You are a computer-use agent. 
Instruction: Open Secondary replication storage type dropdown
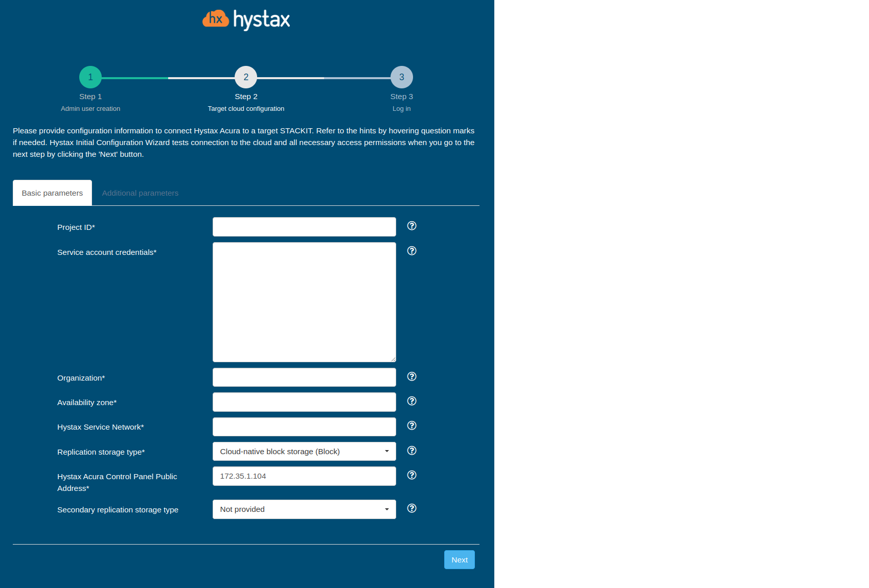tap(304, 509)
